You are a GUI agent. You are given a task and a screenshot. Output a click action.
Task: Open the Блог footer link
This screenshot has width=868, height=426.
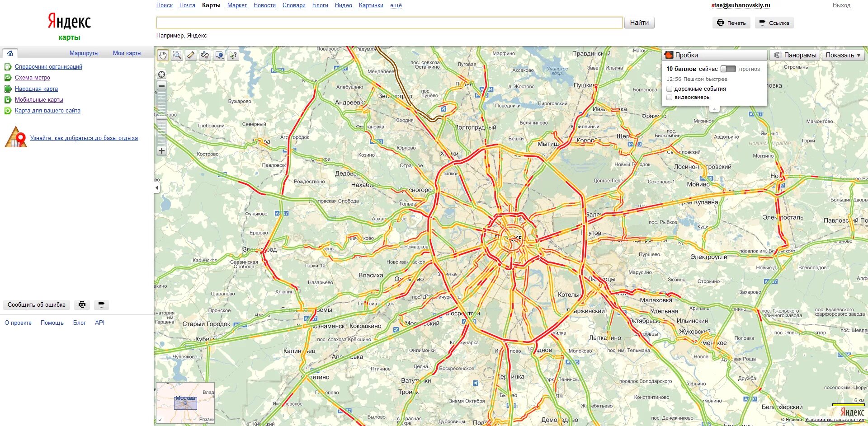(x=80, y=323)
